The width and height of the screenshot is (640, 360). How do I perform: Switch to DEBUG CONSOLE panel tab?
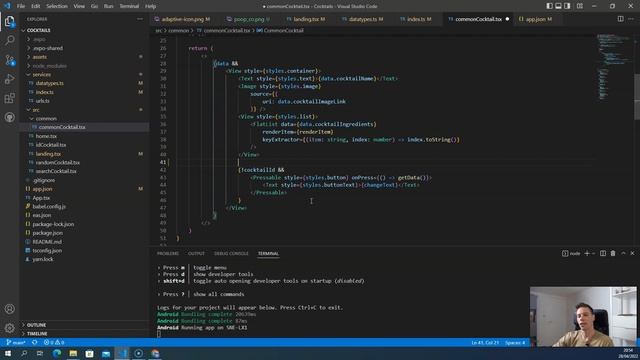pyautogui.click(x=231, y=253)
